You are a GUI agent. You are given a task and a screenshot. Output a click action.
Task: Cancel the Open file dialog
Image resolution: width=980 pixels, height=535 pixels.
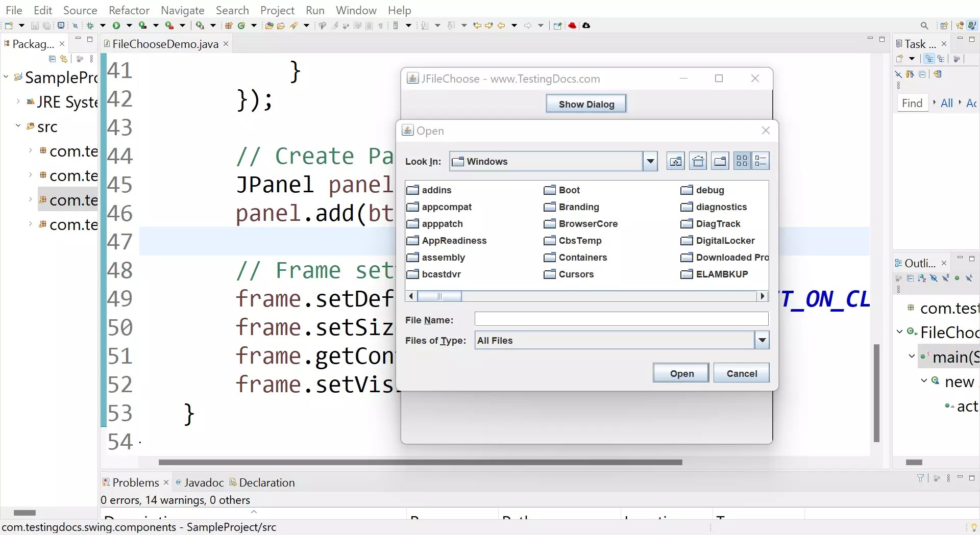pyautogui.click(x=741, y=373)
